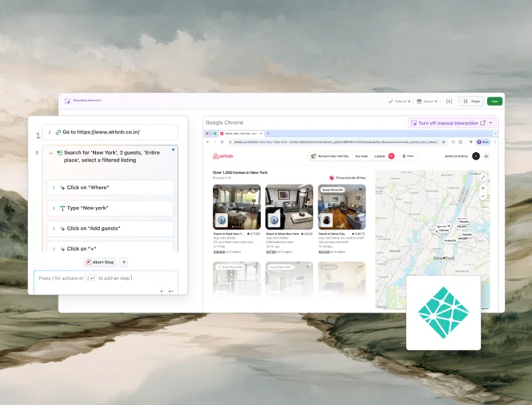Screen dimensions: 532x405
Task: Zoom out on the map
Action: tap(483, 196)
